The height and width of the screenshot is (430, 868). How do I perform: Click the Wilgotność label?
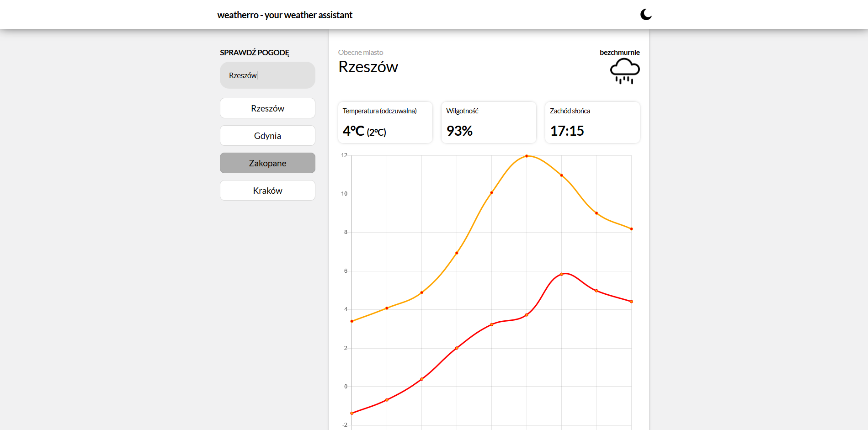[462, 111]
